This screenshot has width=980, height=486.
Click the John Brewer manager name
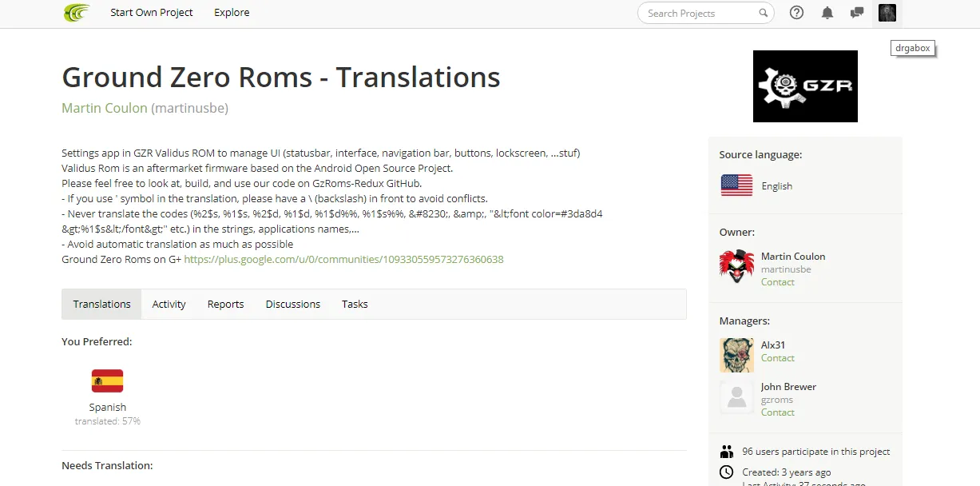(788, 387)
